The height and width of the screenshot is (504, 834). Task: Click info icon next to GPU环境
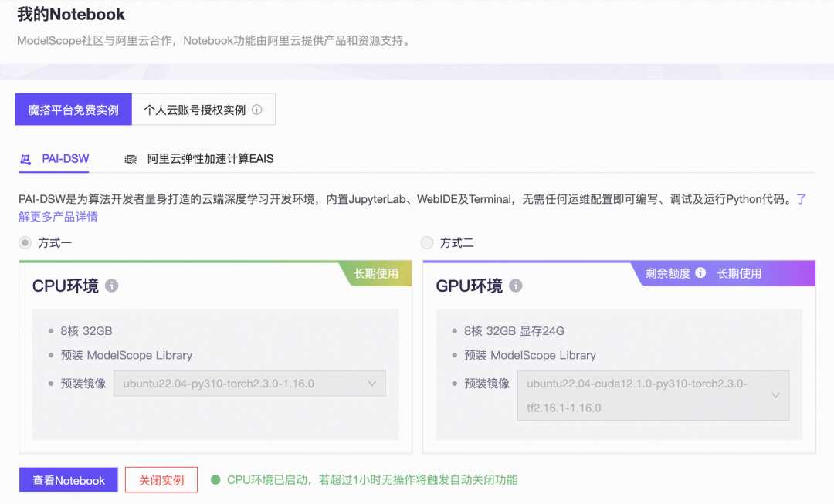[x=515, y=286]
